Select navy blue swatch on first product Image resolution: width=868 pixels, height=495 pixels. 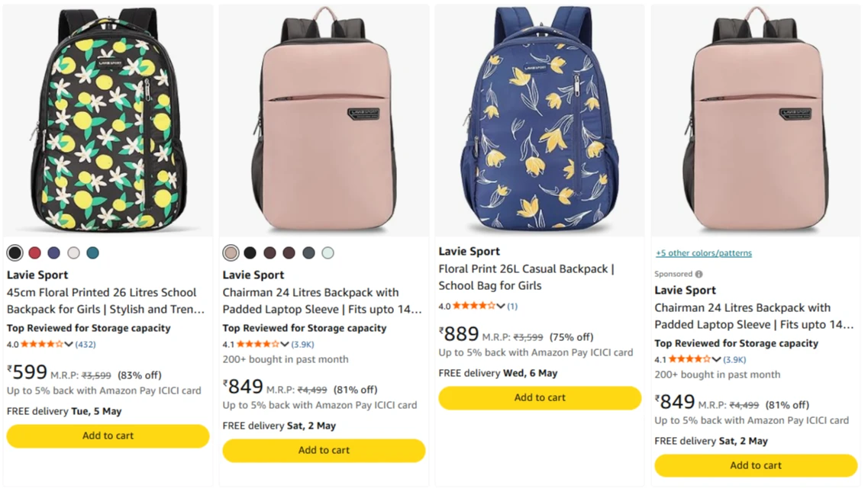tap(53, 253)
